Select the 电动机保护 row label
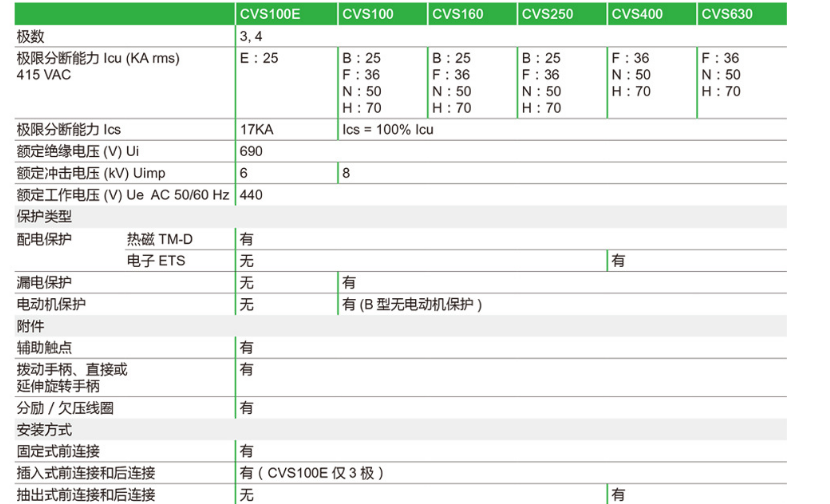830x504 pixels. [x=51, y=304]
